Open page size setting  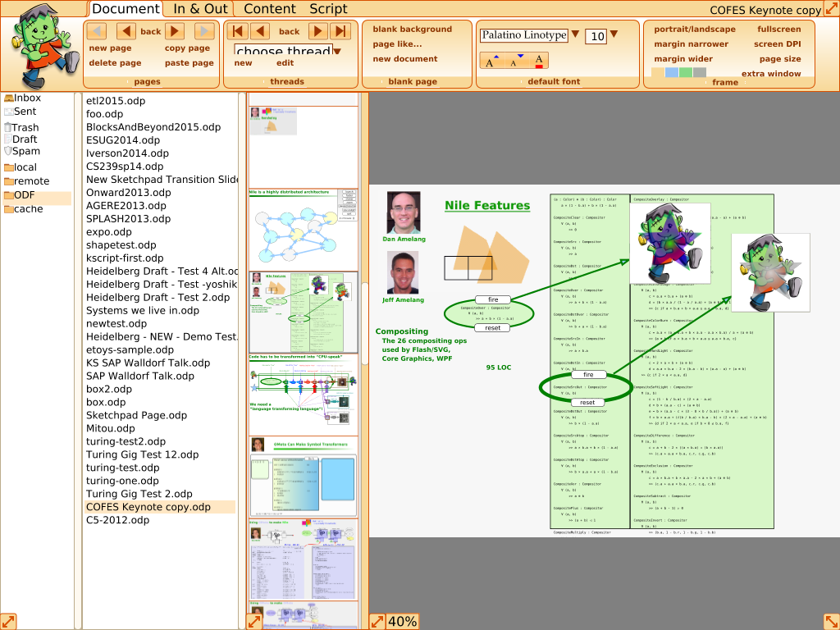click(x=780, y=59)
